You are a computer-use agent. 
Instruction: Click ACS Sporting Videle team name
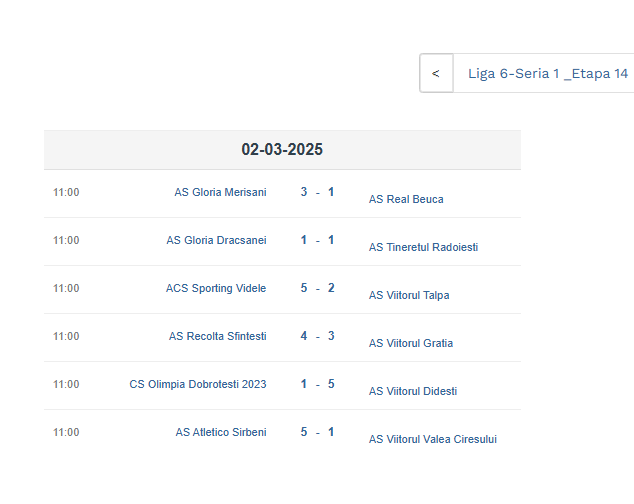[x=216, y=288]
